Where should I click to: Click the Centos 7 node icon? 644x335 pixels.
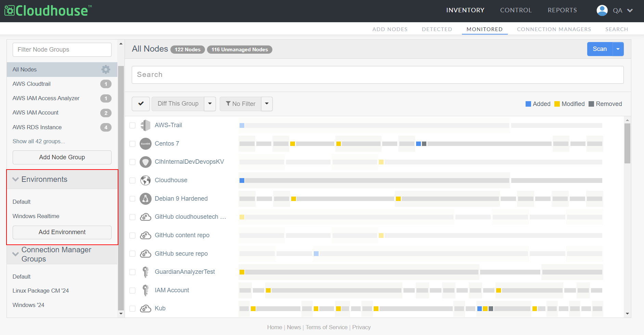pyautogui.click(x=145, y=144)
